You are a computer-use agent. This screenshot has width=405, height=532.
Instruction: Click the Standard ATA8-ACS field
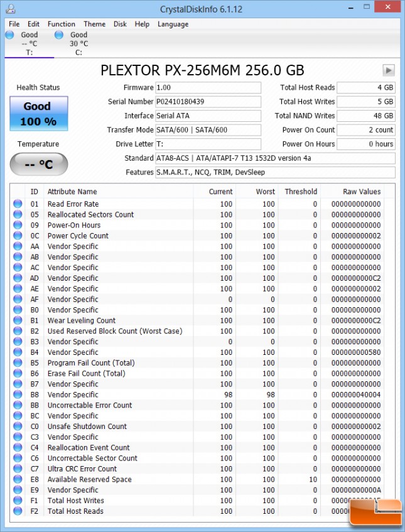(275, 158)
